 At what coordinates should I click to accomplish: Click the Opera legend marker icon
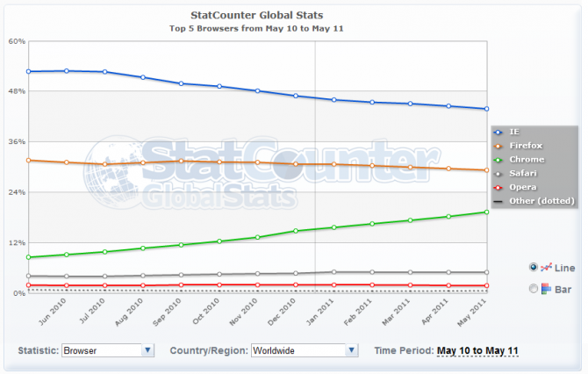(x=499, y=188)
